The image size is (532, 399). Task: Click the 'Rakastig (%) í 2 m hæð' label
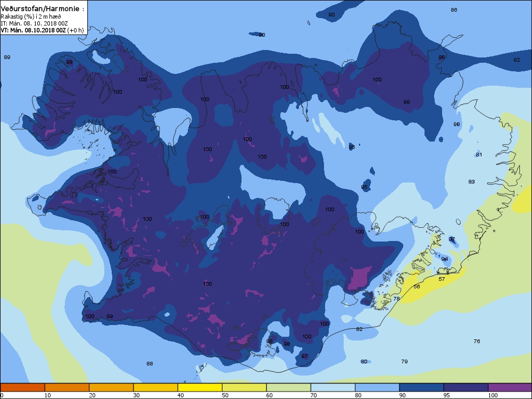[x=31, y=16]
